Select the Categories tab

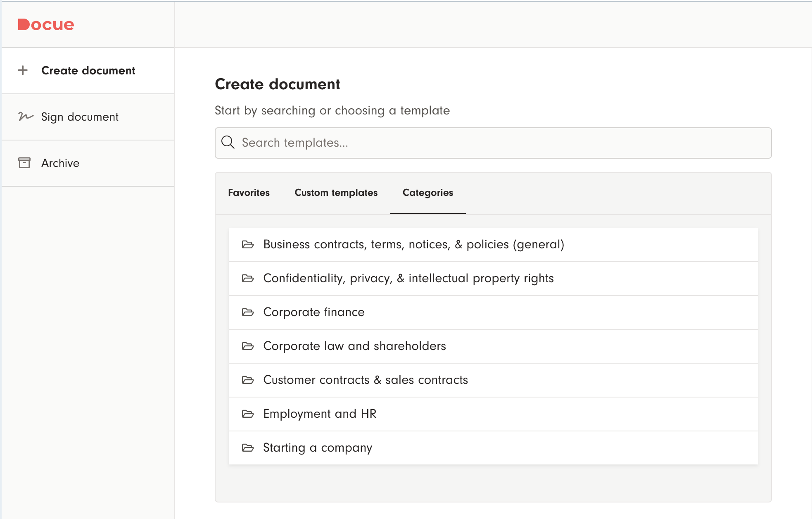tap(427, 193)
